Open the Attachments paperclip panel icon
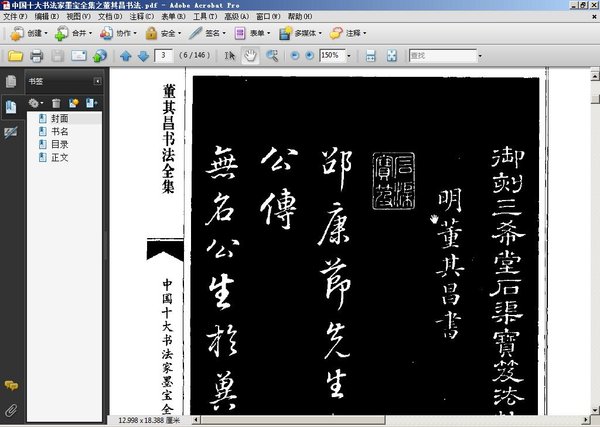Image resolution: width=600 pixels, height=427 pixels. click(x=11, y=410)
